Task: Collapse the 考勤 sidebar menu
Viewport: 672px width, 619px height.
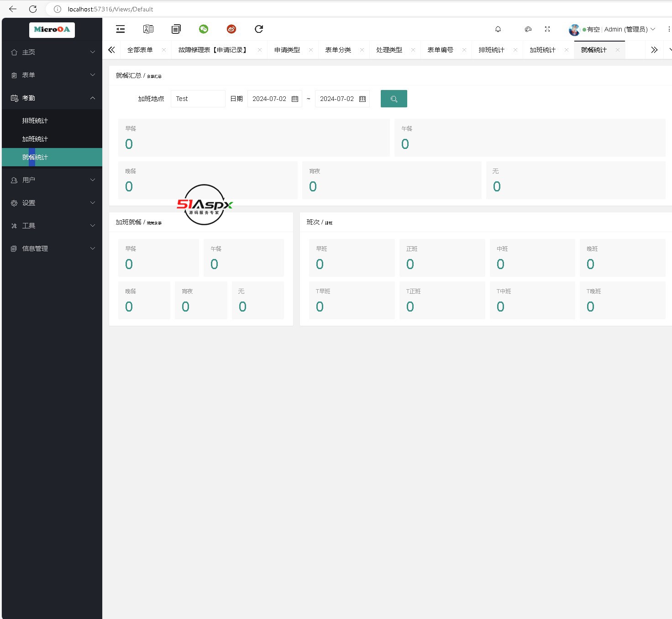Action: point(52,98)
